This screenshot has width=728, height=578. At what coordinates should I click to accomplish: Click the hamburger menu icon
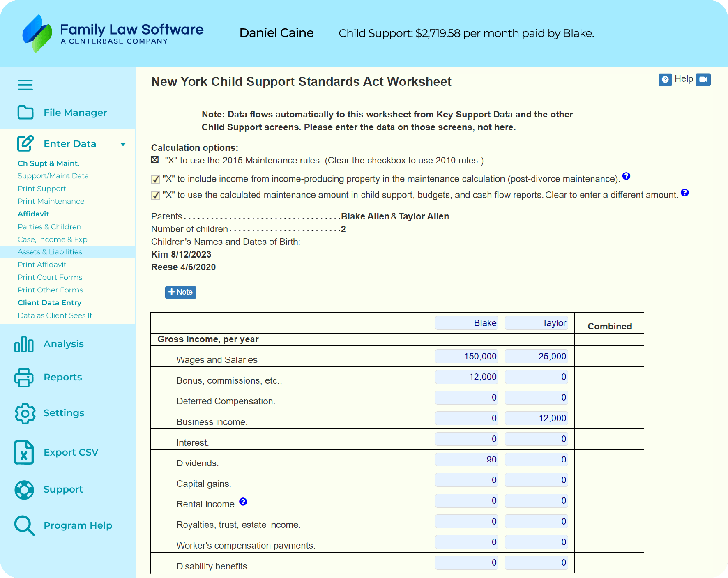[x=25, y=85]
